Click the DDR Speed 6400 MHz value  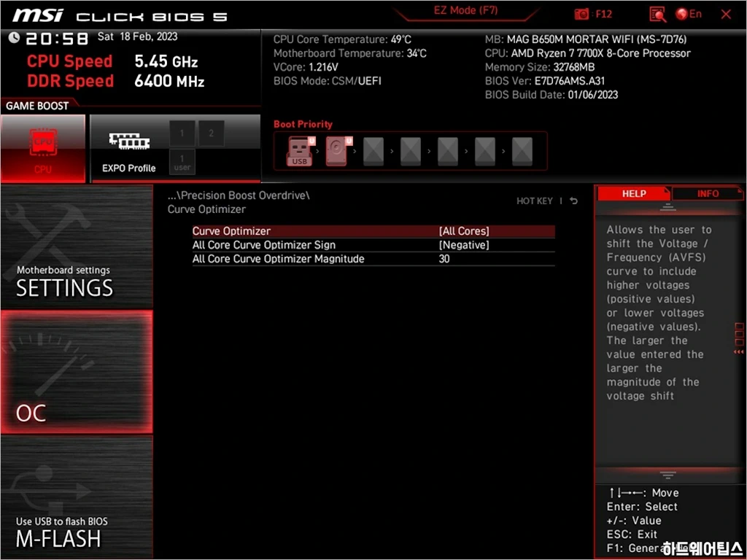coord(169,81)
